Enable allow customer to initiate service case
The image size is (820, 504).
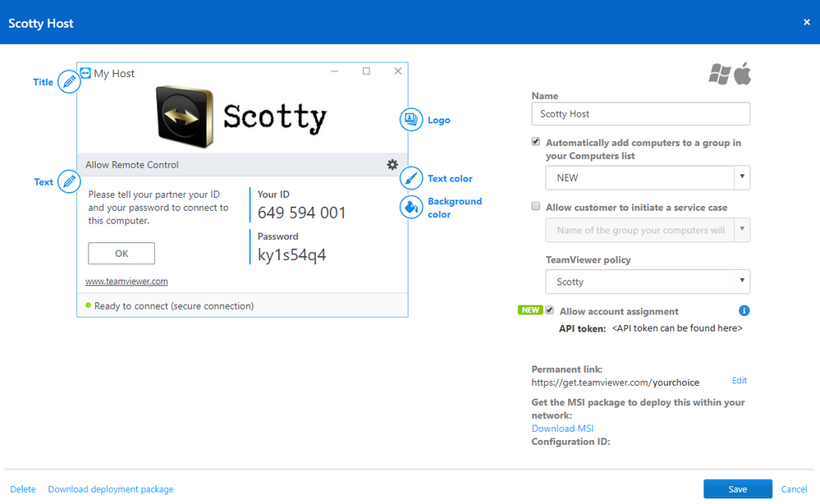(x=535, y=207)
